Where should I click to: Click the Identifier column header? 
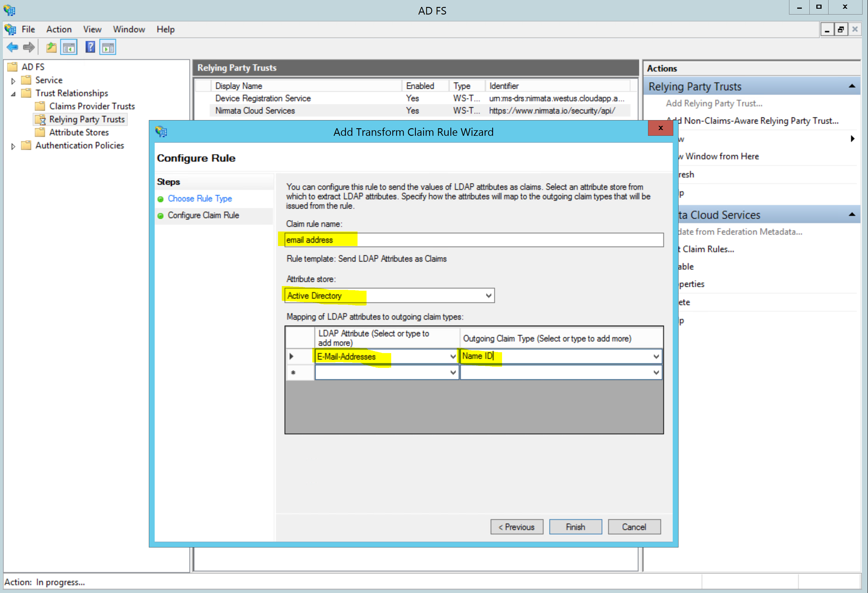click(557, 86)
